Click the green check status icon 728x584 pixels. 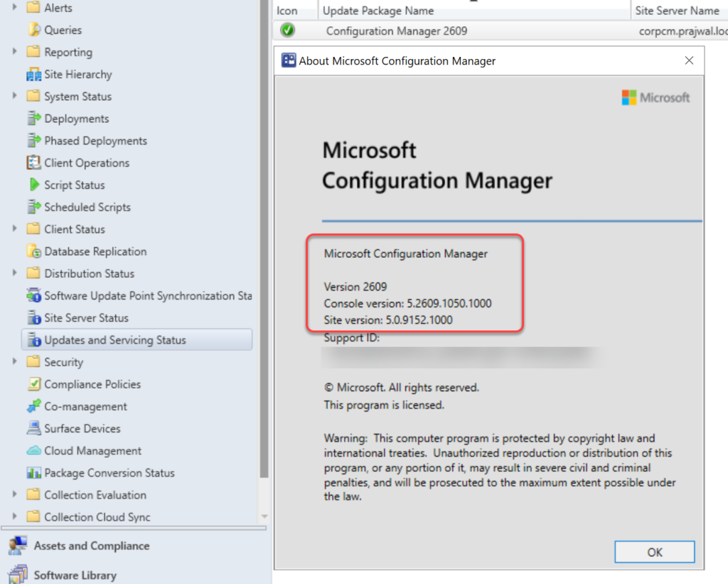pyautogui.click(x=287, y=30)
